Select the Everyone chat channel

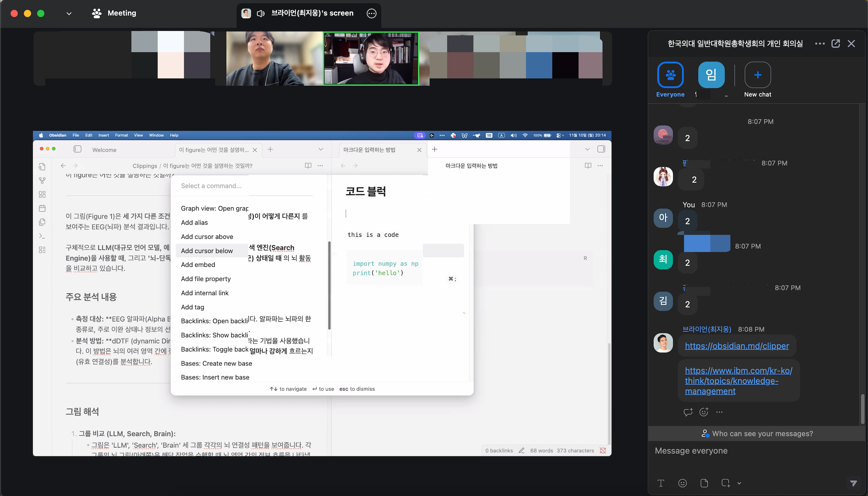(670, 75)
